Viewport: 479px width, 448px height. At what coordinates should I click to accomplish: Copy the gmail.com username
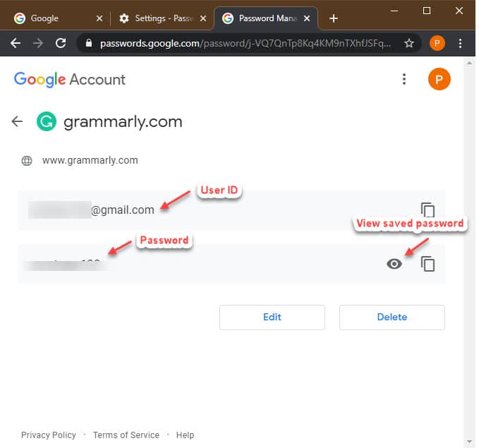click(428, 210)
